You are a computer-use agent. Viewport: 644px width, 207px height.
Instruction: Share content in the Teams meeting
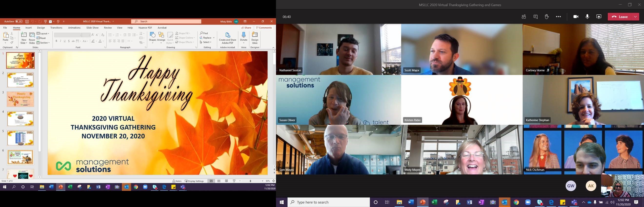tap(599, 17)
